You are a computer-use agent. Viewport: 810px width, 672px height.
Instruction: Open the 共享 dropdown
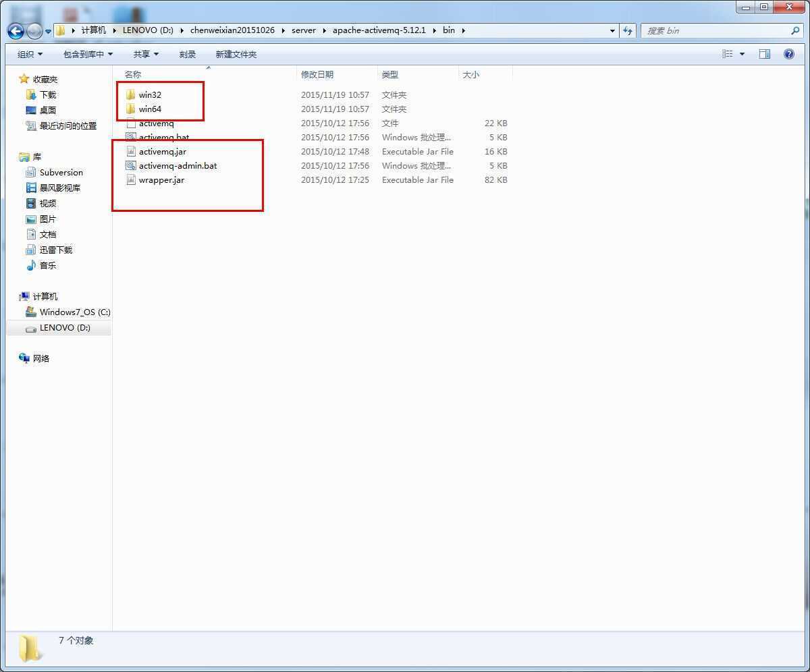point(146,54)
